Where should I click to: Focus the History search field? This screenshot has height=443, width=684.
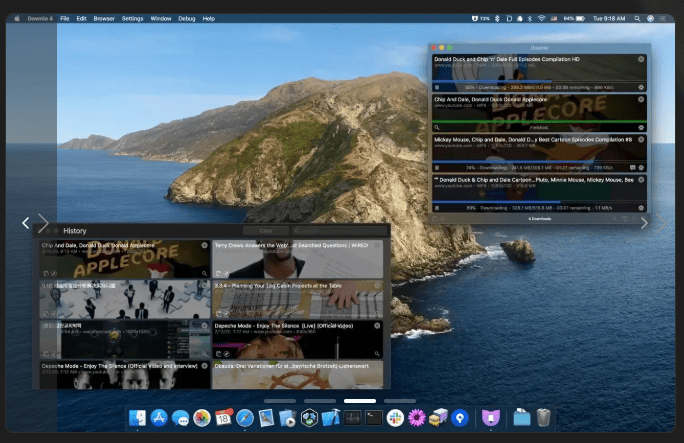click(x=340, y=231)
